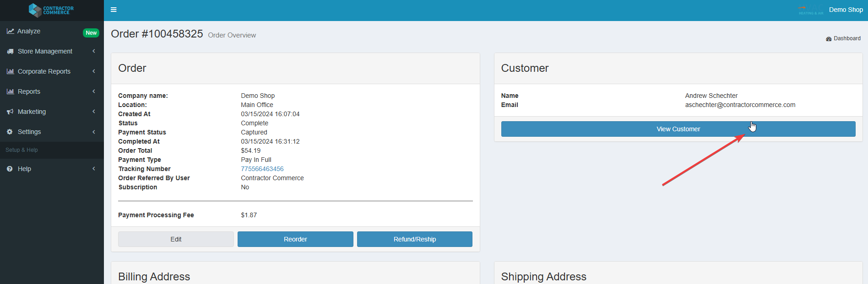Screen dimensions: 868x284
Task: Select Reports in the sidebar
Action: coord(52,91)
